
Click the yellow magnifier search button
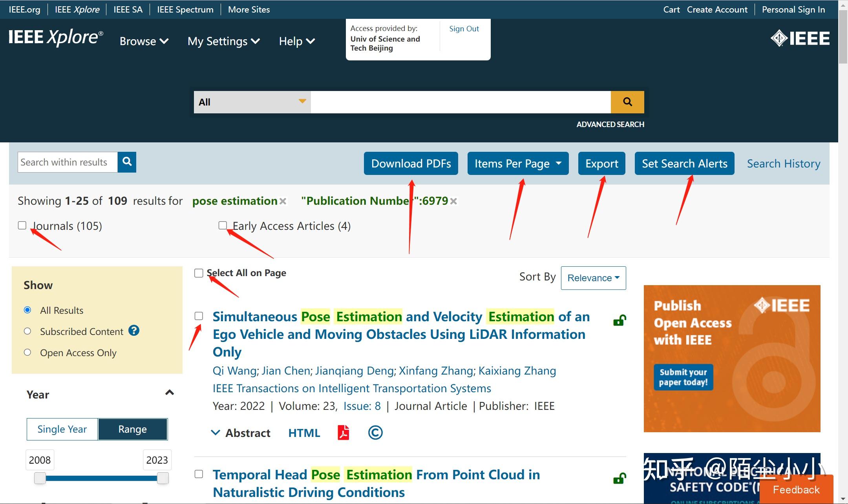pyautogui.click(x=627, y=102)
